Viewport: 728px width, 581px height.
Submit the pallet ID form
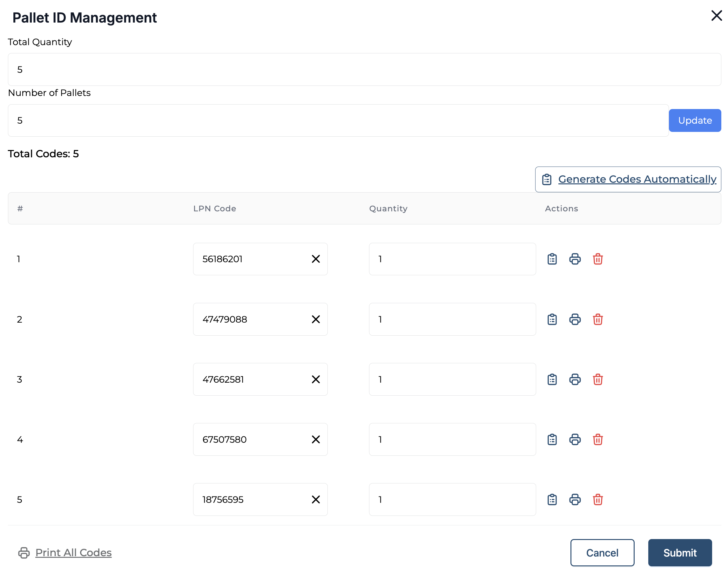pyautogui.click(x=680, y=553)
